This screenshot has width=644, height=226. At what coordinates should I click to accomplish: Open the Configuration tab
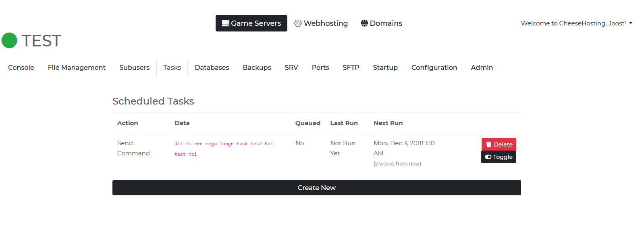coord(434,67)
